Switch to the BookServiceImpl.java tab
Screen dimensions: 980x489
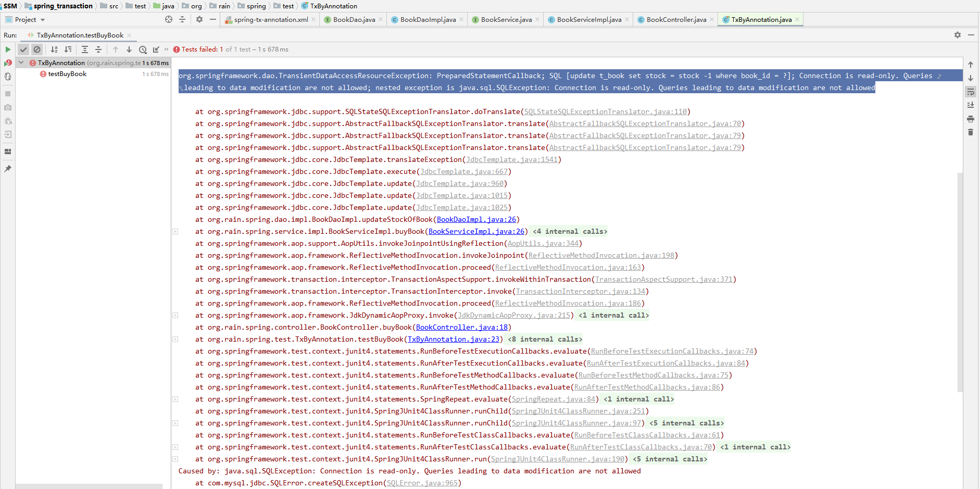(589, 20)
